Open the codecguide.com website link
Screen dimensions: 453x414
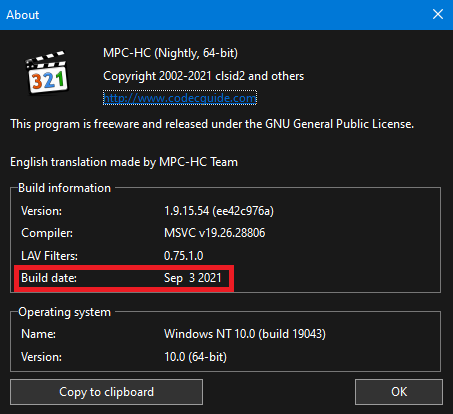tap(180, 98)
